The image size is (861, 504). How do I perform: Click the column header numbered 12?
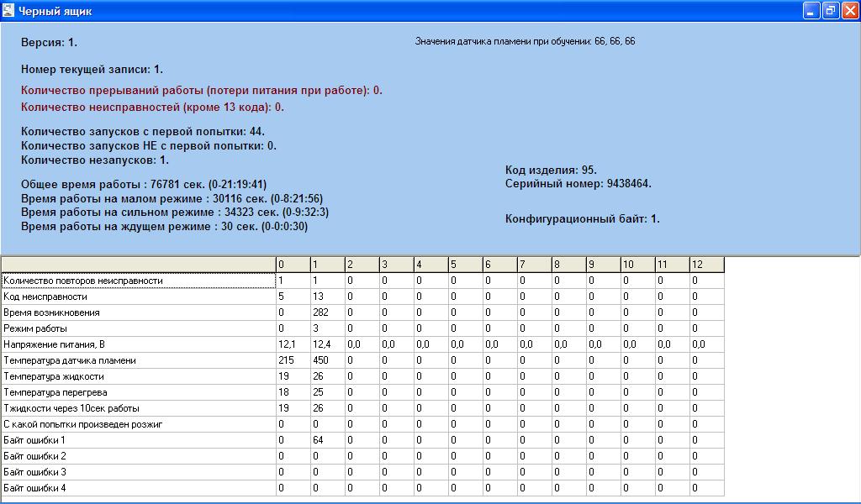(x=707, y=265)
